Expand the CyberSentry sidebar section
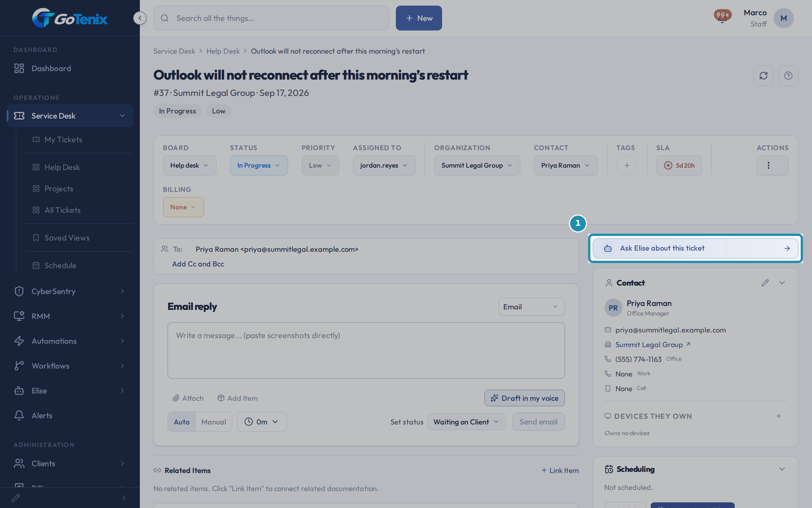This screenshot has height=508, width=812. [70, 291]
